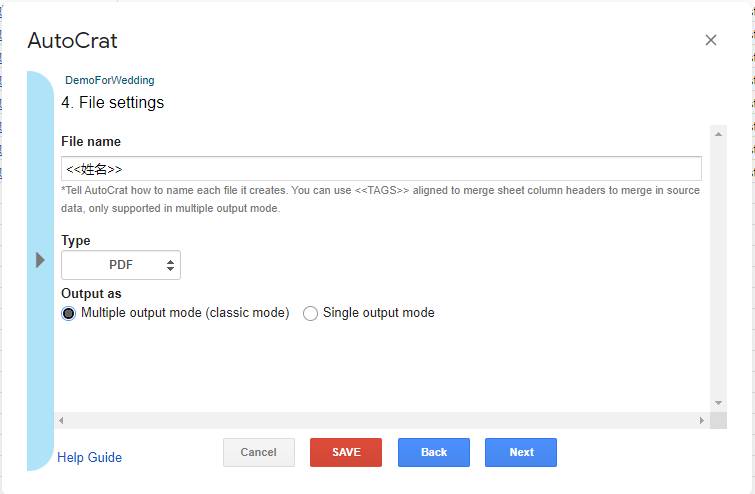The width and height of the screenshot is (755, 494).
Task: Go to previous step with Back
Action: point(434,452)
